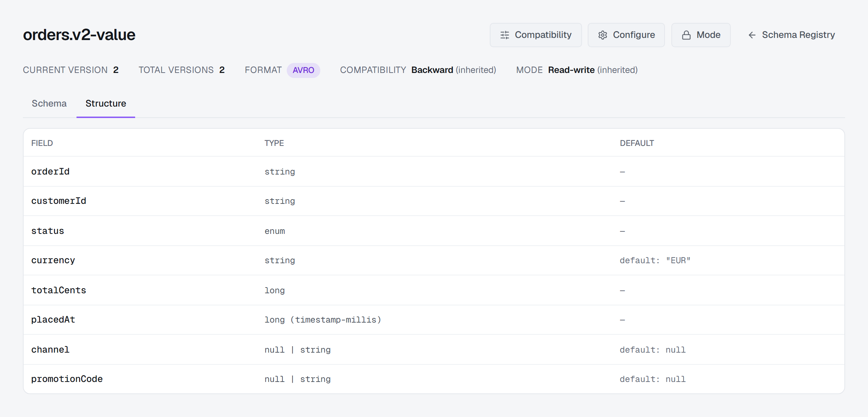Image resolution: width=868 pixels, height=417 pixels.
Task: Select the Structure tab
Action: click(106, 103)
